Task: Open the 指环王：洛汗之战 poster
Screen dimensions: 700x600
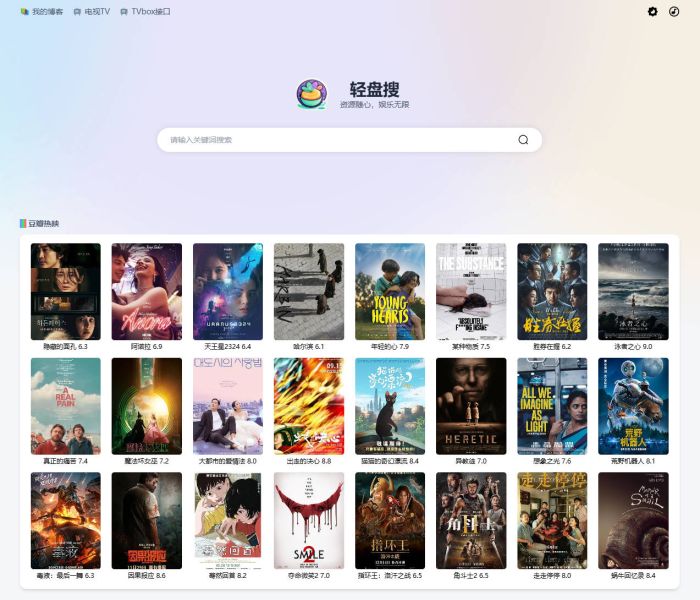Action: [x=390, y=521]
